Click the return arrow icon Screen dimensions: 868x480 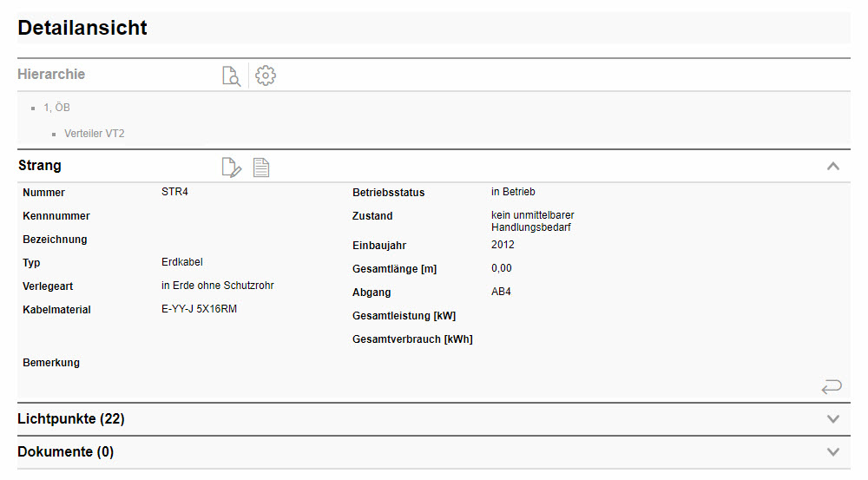coord(831,386)
